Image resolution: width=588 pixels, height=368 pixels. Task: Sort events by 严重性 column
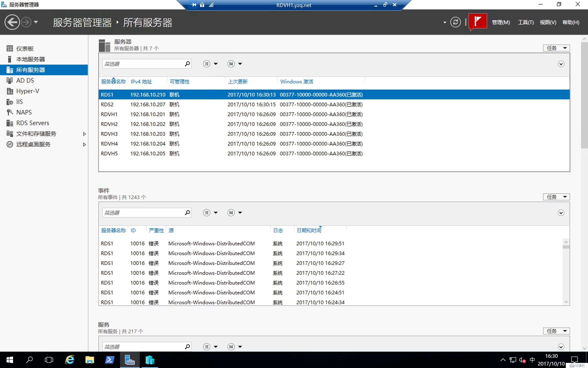(x=156, y=230)
